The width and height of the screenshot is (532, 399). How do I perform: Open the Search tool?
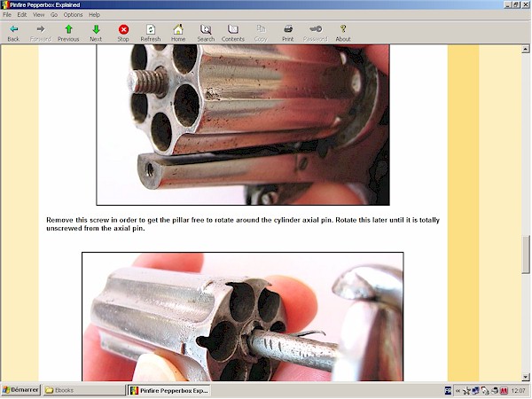206,33
